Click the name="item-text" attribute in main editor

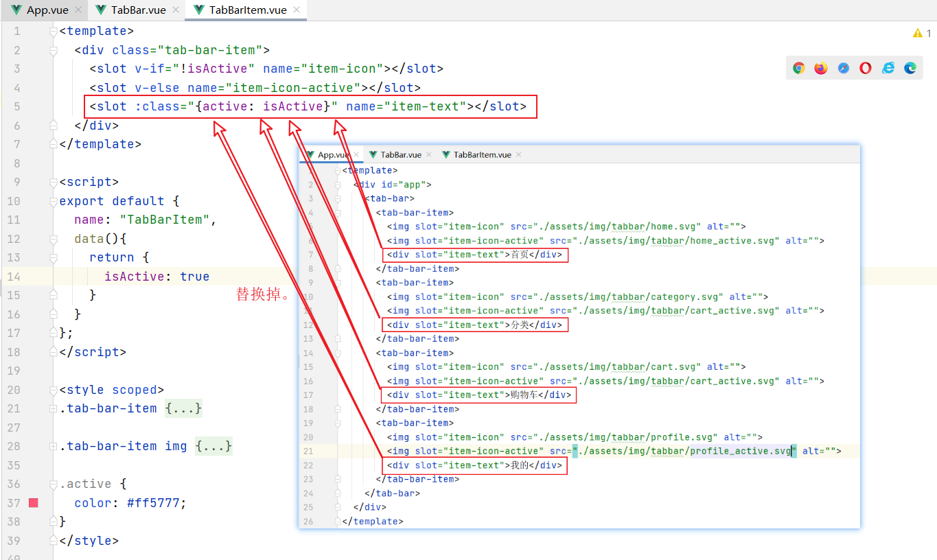406,106
